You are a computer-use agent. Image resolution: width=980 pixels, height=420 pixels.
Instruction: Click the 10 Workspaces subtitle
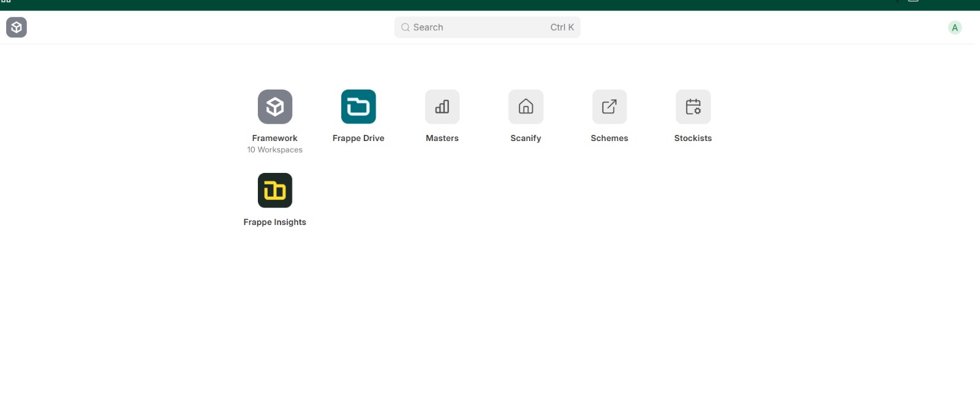pos(274,150)
